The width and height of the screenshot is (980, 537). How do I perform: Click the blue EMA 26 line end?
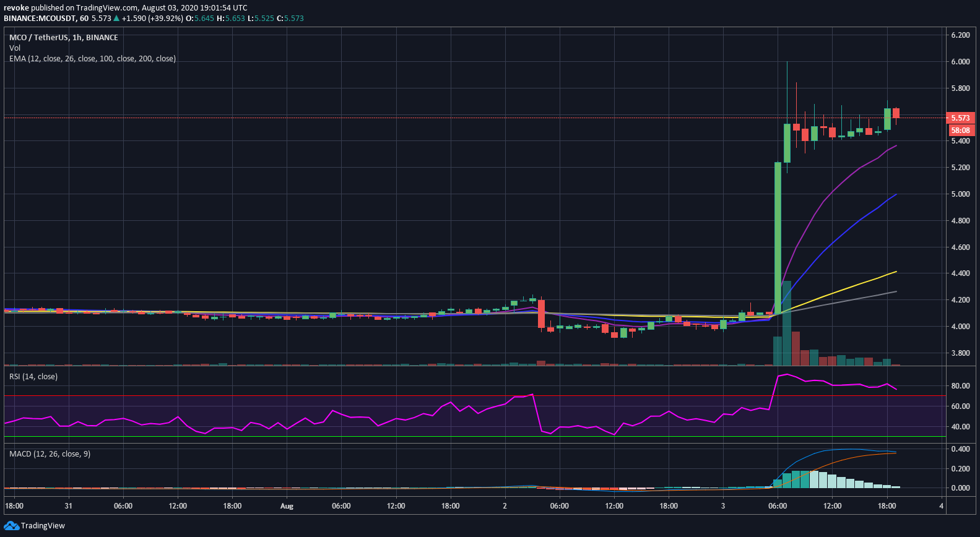(x=895, y=195)
